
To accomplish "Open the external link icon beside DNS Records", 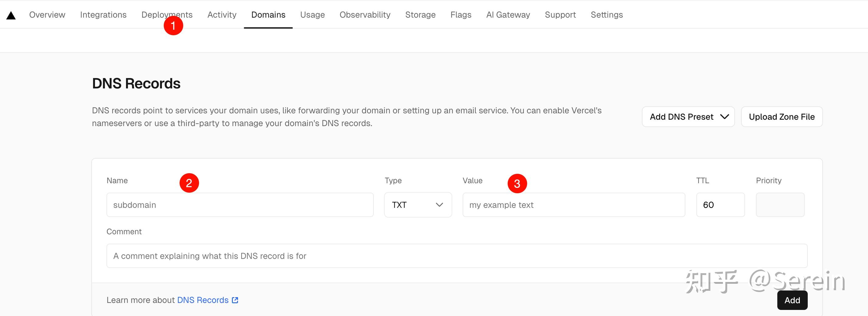I will pyautogui.click(x=235, y=300).
